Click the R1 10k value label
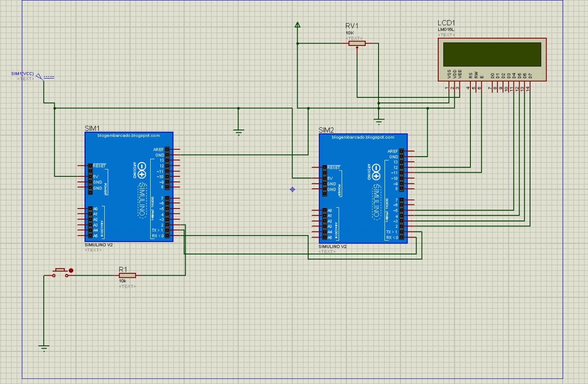 tap(123, 281)
